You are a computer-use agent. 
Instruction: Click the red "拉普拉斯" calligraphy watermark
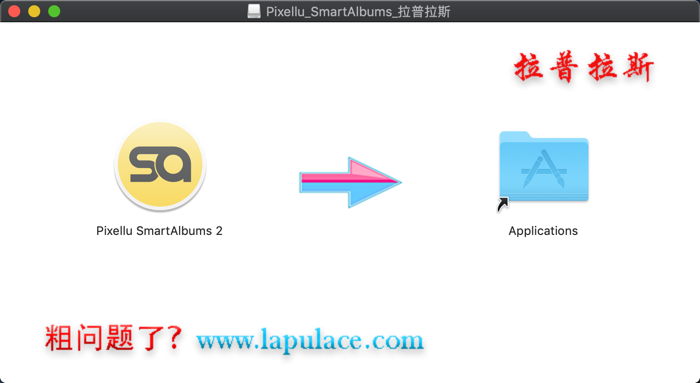point(584,67)
